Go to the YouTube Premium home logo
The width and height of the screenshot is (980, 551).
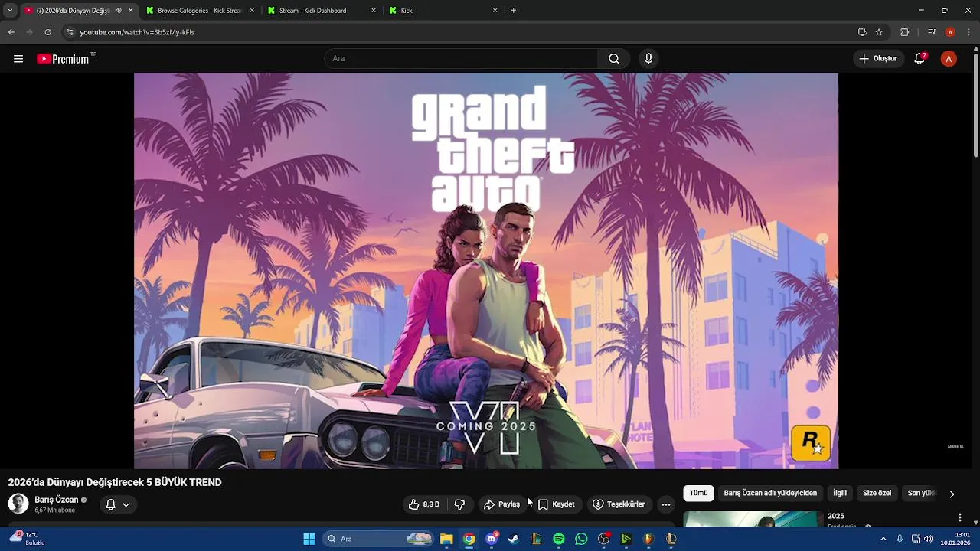pos(63,59)
